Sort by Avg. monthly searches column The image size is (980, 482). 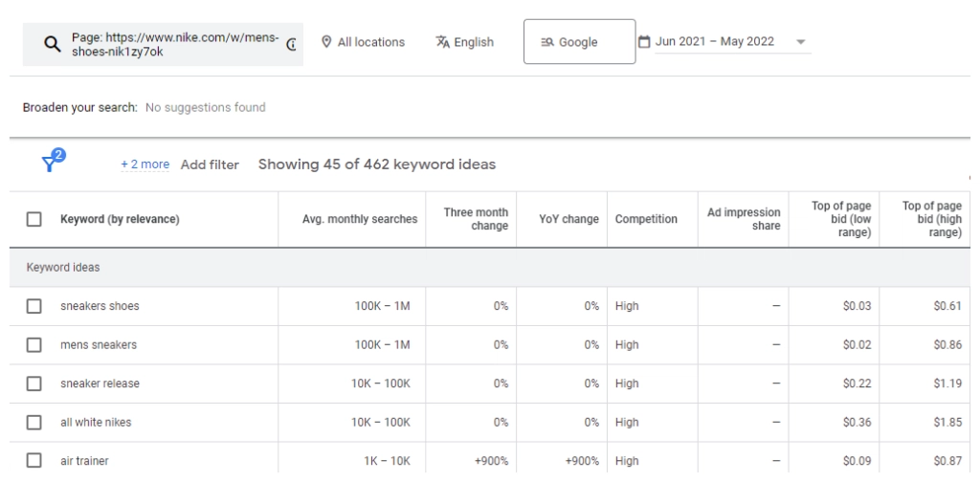(x=360, y=219)
